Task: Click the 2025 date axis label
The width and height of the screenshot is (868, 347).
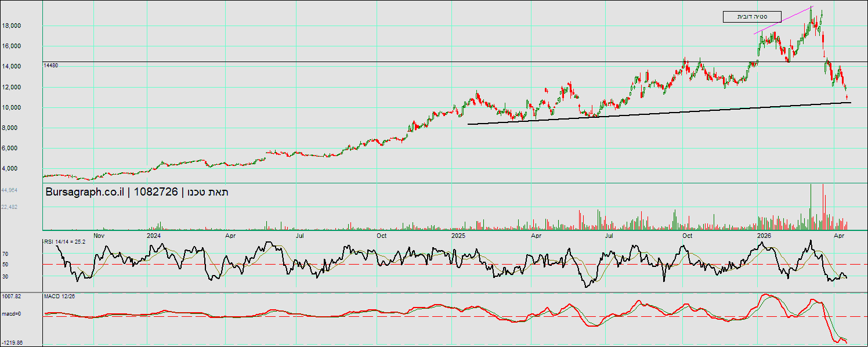Action: pyautogui.click(x=458, y=236)
